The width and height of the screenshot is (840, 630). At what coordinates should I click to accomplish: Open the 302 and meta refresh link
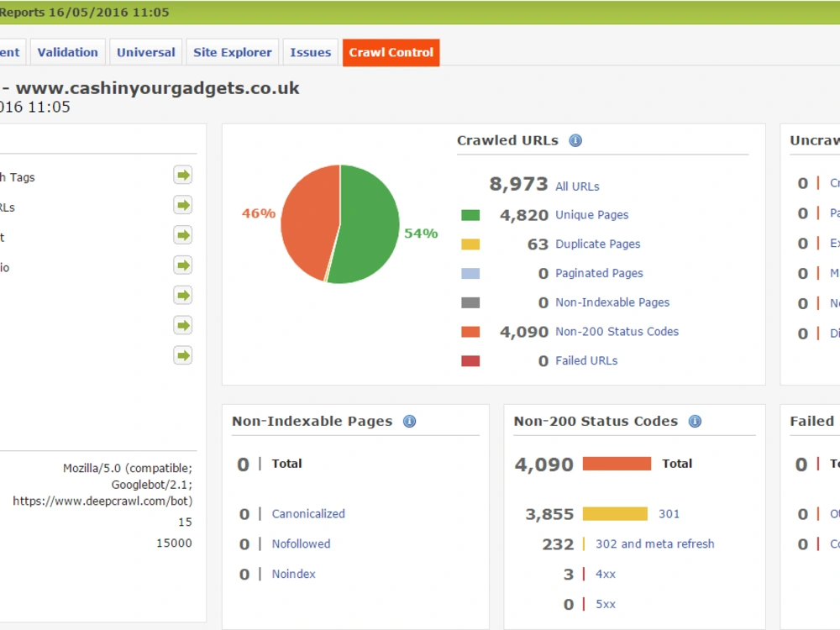pos(654,543)
